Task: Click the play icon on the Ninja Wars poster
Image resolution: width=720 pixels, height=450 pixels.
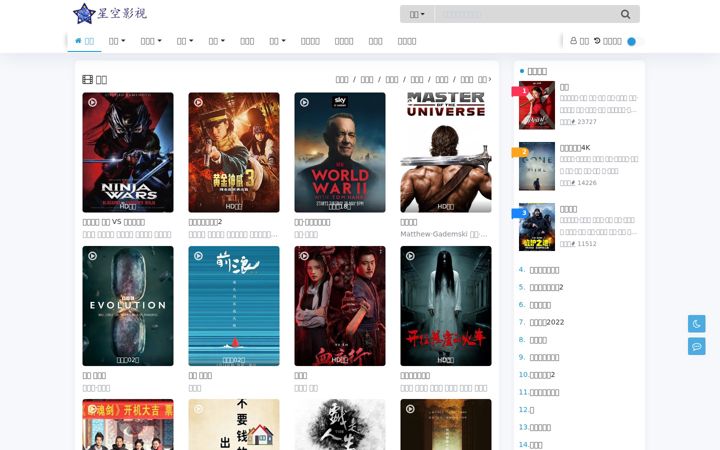Action: pyautogui.click(x=92, y=102)
